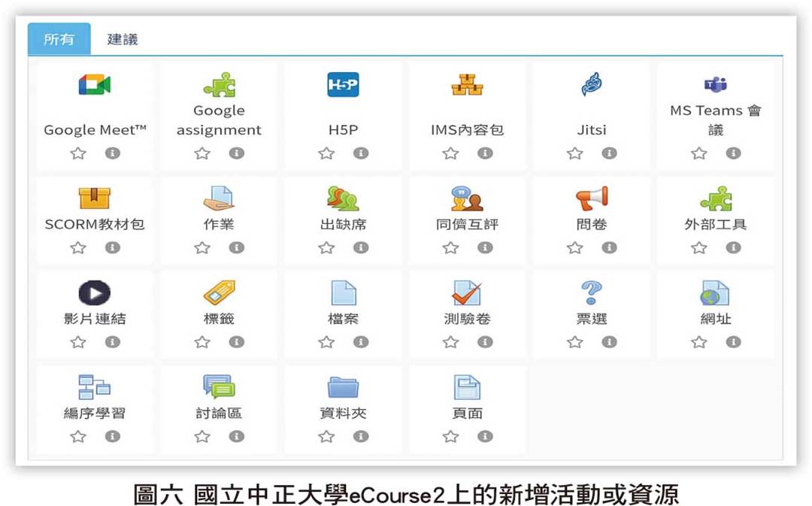
Task: Star Google Meet as favorite
Action: (x=78, y=153)
